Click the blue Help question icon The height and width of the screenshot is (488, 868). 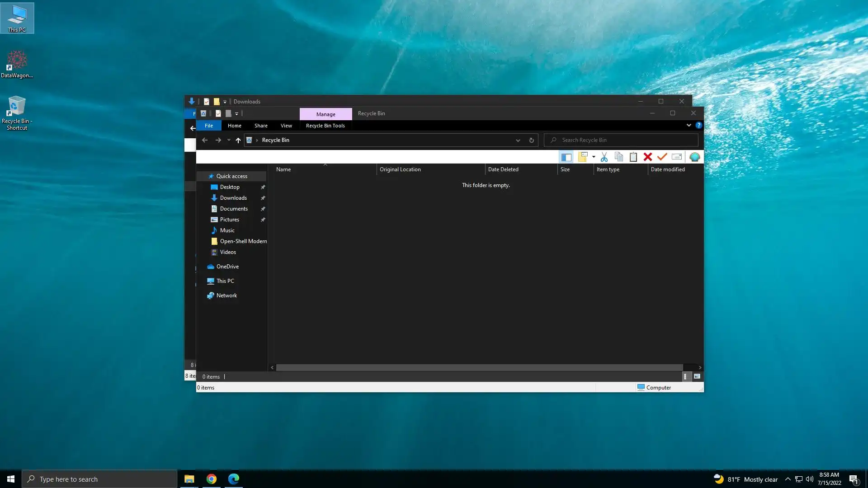click(698, 125)
